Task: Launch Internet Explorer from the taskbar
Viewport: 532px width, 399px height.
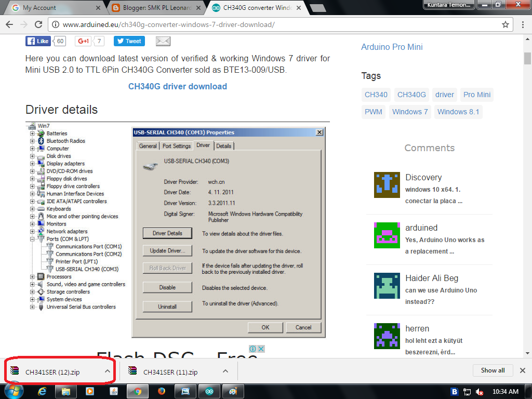Action: click(x=42, y=392)
